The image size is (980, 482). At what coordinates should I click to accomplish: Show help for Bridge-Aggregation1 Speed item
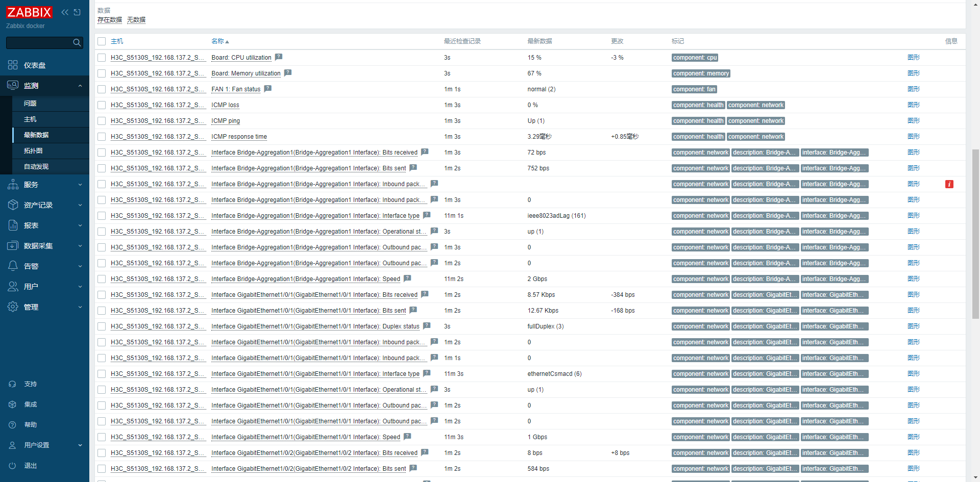[x=407, y=278]
